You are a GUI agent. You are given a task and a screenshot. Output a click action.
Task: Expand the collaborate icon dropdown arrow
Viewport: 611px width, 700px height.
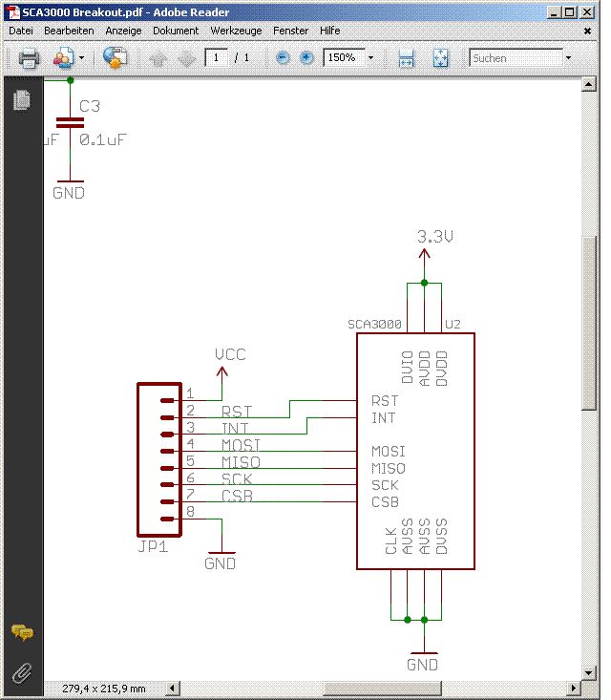[81, 57]
